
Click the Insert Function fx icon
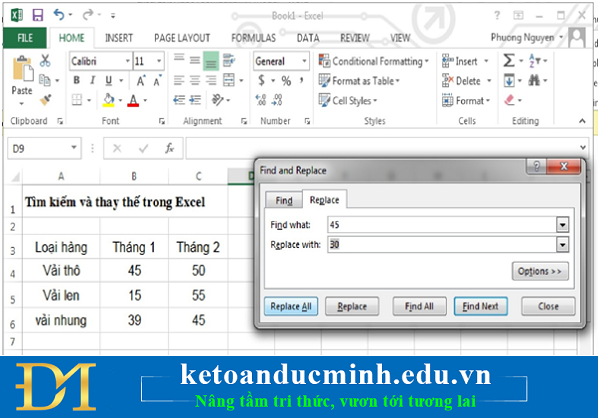170,148
